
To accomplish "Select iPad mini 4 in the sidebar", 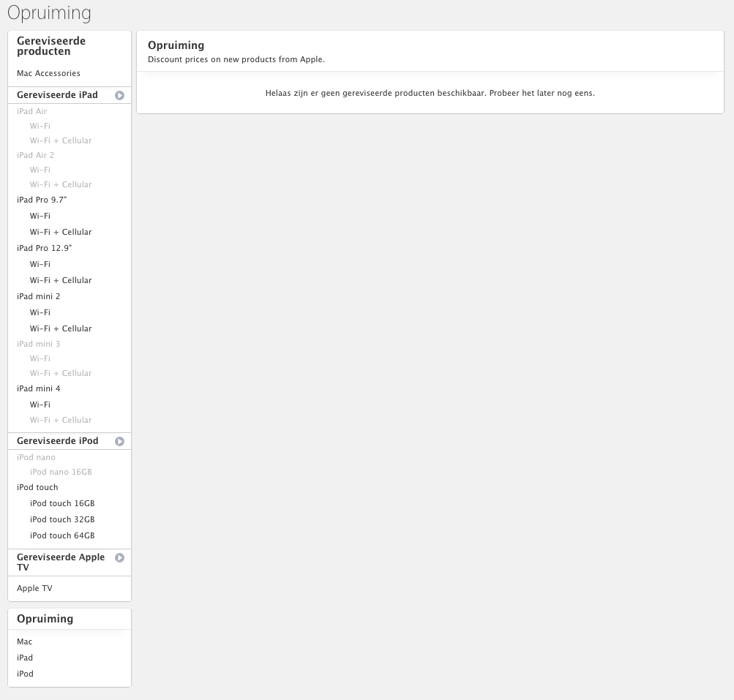I will 38,388.
